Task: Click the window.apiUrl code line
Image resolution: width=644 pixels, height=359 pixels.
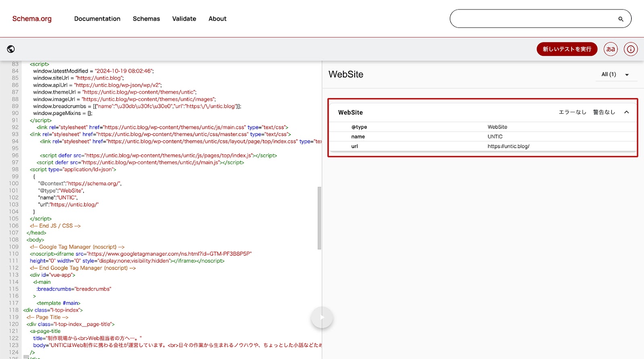Action: [97, 85]
